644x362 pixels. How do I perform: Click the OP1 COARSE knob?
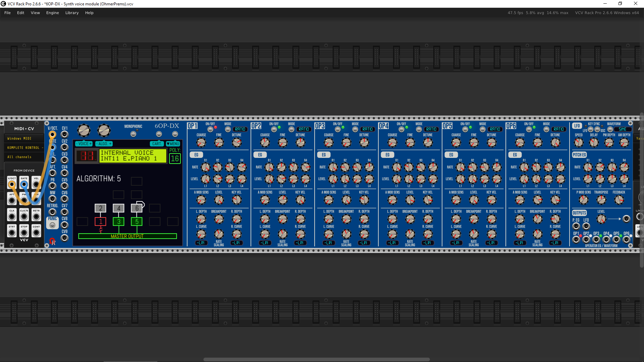(201, 142)
